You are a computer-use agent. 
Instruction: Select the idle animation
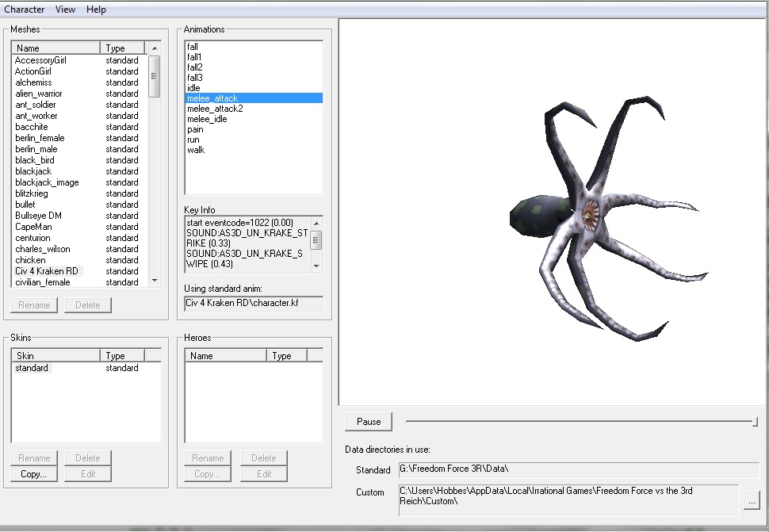(x=254, y=88)
